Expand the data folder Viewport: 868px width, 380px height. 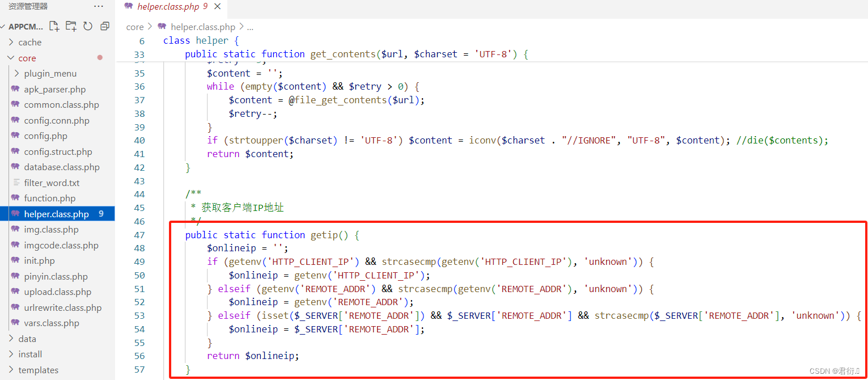(x=58, y=339)
